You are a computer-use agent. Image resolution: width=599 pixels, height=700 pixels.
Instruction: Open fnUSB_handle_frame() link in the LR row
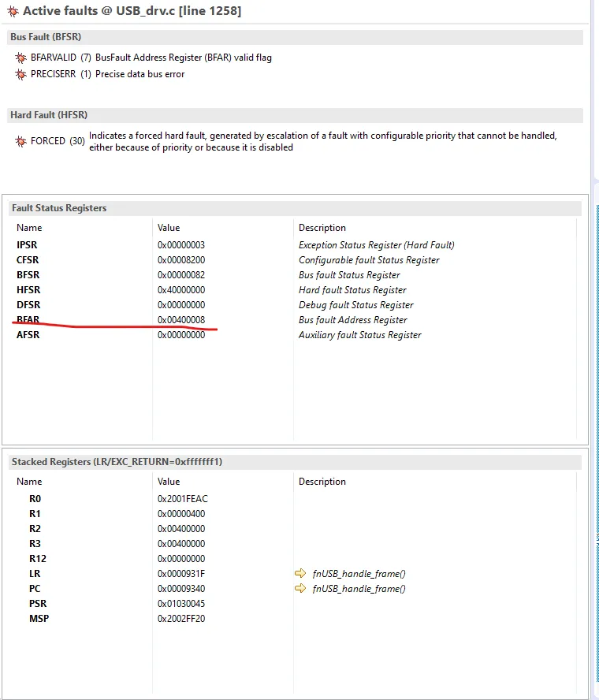click(359, 574)
